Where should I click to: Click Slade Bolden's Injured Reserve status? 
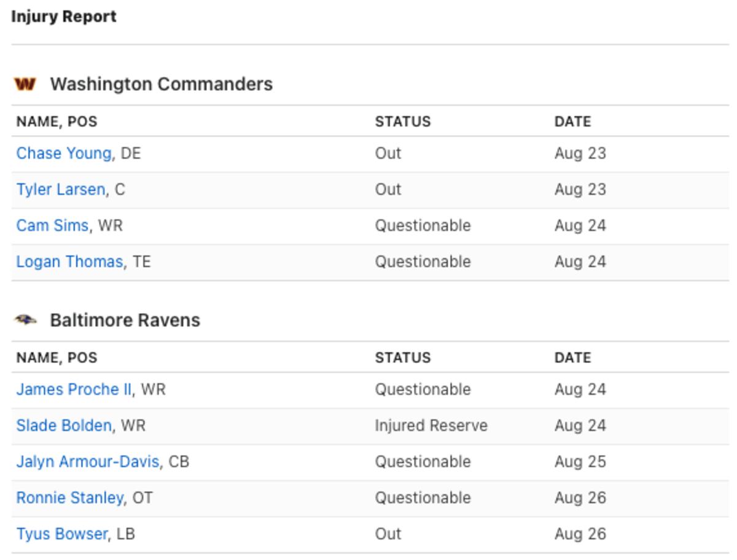[x=431, y=426]
